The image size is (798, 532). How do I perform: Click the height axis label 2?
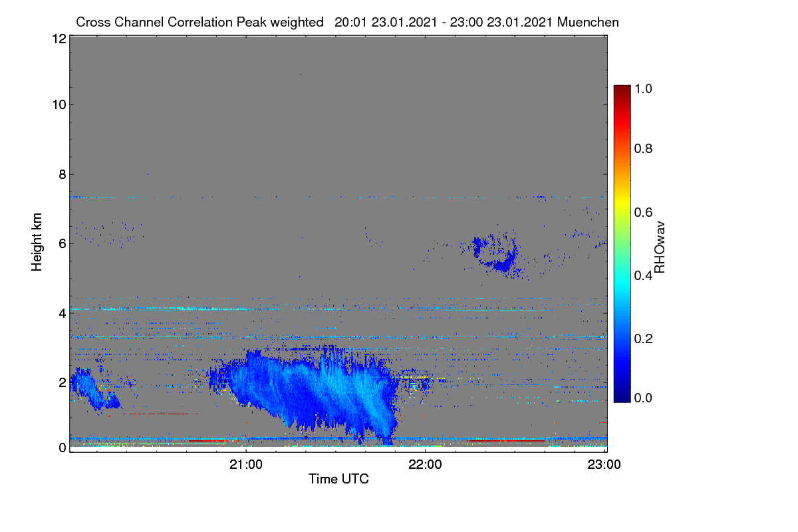63,382
